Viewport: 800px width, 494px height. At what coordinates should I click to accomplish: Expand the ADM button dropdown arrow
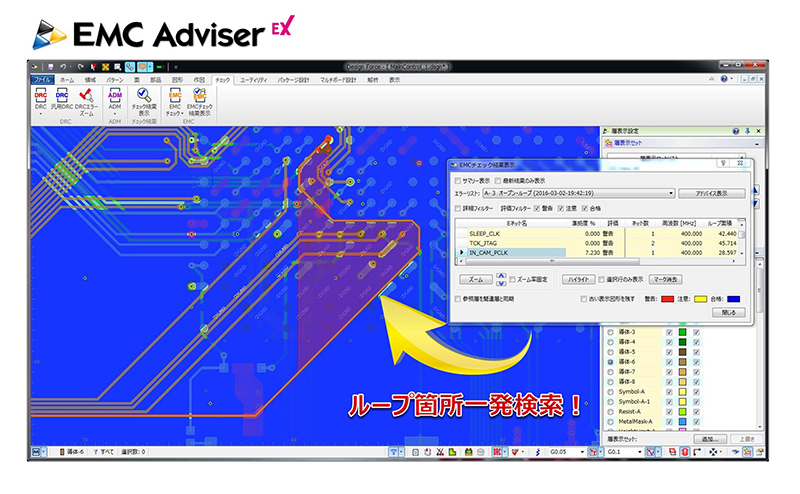[115, 114]
